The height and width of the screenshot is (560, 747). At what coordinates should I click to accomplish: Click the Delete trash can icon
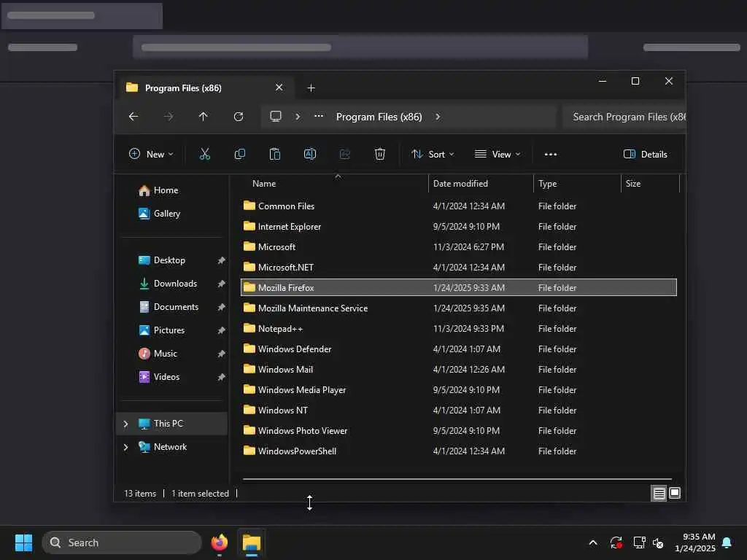point(379,155)
